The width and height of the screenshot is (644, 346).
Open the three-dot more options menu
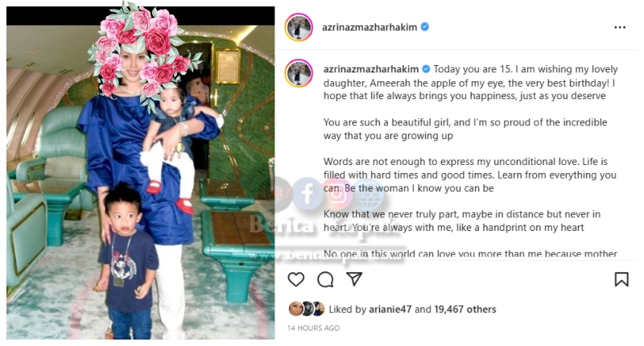[x=620, y=27]
